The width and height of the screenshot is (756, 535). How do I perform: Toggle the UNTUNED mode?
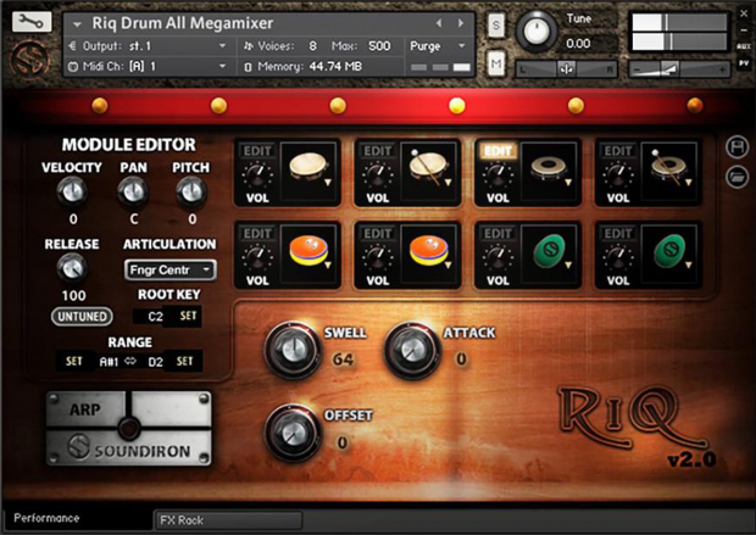point(81,317)
